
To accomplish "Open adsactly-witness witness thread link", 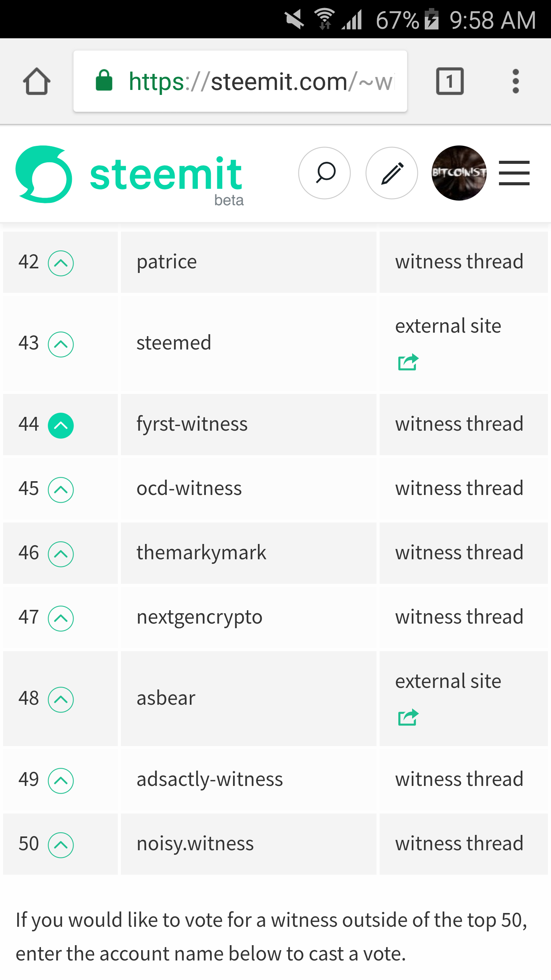I will (459, 779).
